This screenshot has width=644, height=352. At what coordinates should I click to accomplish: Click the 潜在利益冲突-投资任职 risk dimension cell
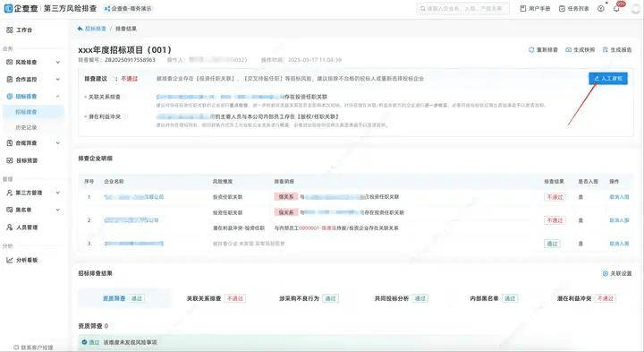[239, 228]
